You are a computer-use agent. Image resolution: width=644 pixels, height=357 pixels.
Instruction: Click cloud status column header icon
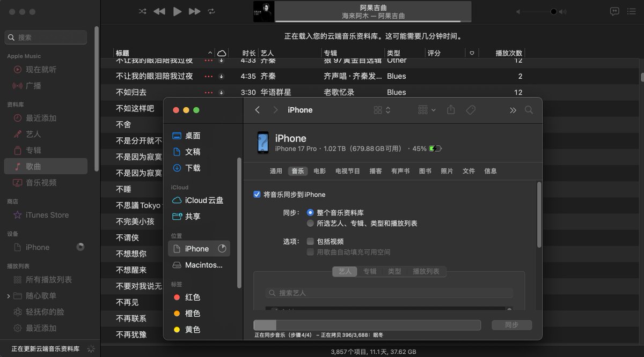pos(221,53)
